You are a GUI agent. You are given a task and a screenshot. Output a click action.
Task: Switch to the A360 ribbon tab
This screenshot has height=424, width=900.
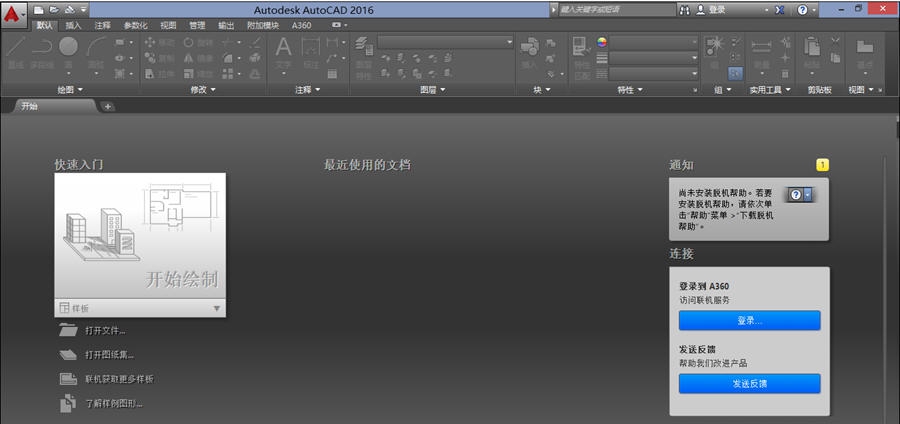tap(301, 25)
